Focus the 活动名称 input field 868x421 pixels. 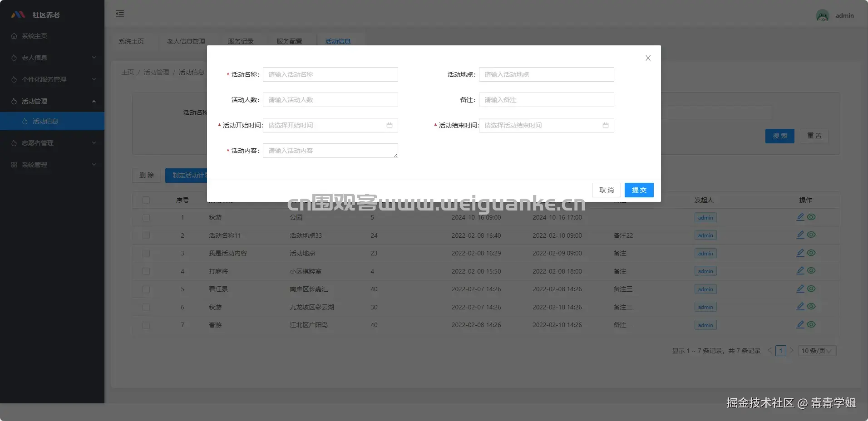tap(330, 74)
